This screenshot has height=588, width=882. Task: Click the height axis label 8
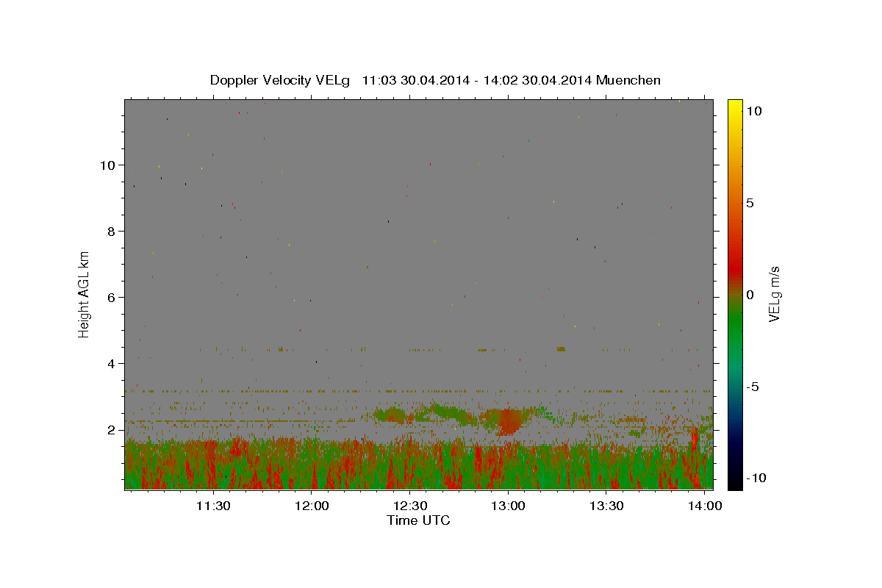coord(112,232)
